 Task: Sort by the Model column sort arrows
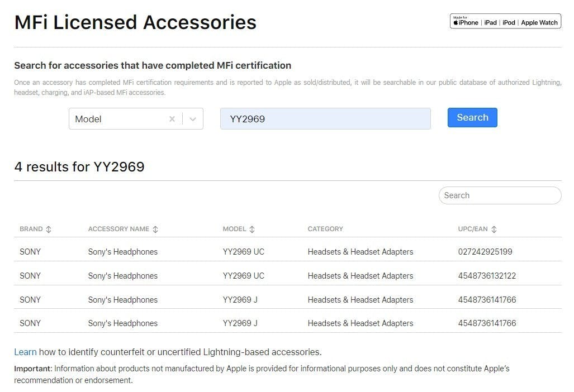[x=252, y=230]
